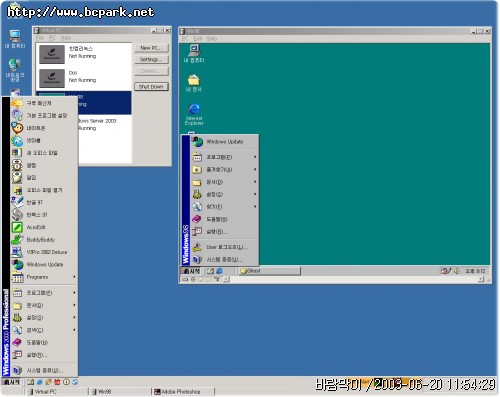Click Adobe Photoshop taskbar button

(x=183, y=392)
